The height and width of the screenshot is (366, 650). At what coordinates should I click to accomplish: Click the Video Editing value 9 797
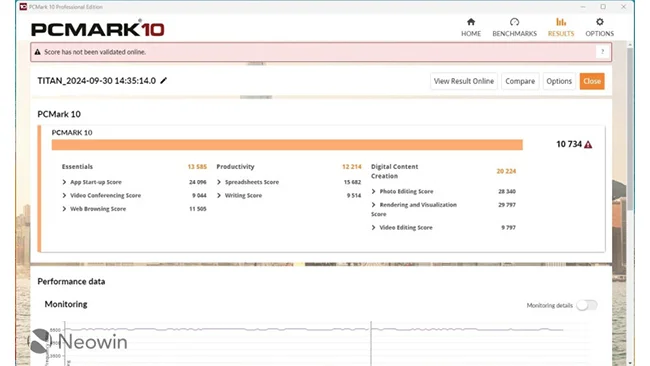(509, 228)
